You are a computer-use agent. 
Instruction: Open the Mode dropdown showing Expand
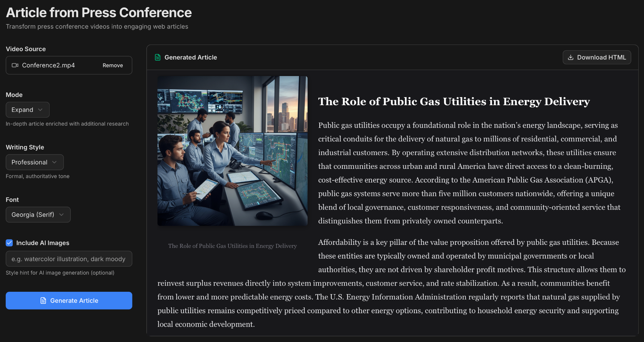click(28, 110)
